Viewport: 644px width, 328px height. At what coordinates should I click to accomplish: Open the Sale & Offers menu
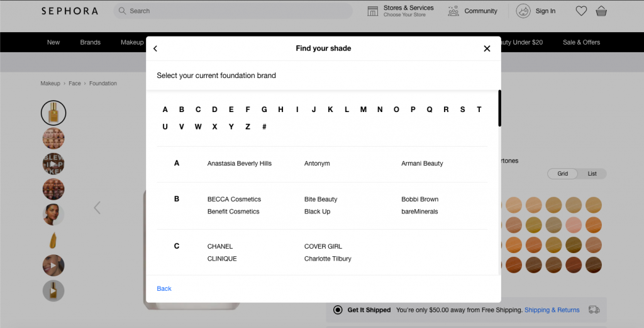tap(581, 42)
